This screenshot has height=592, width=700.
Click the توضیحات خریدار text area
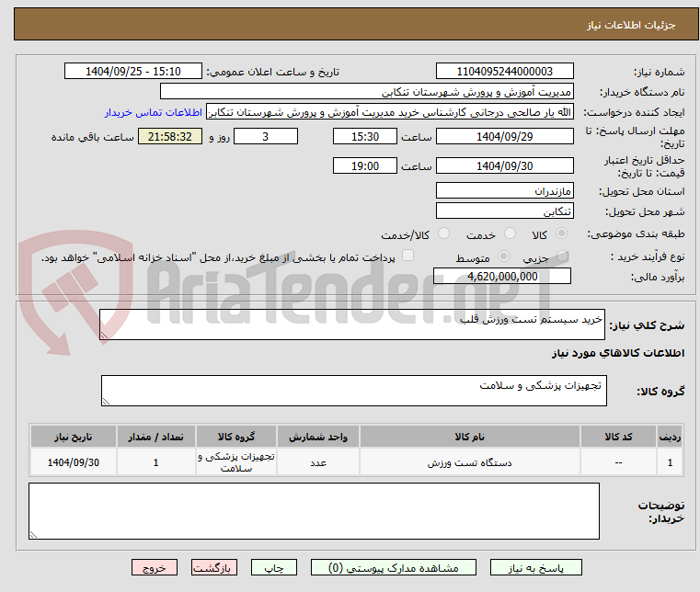pyautogui.click(x=314, y=511)
